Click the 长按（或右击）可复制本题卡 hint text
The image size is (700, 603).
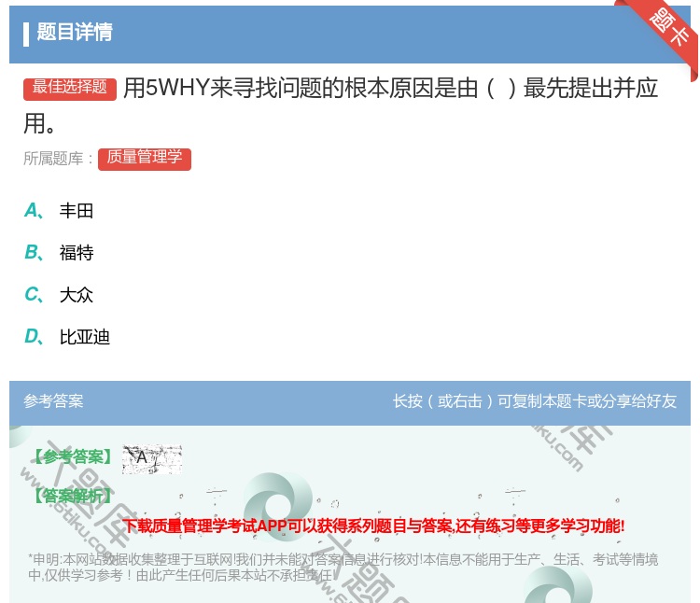coord(535,400)
